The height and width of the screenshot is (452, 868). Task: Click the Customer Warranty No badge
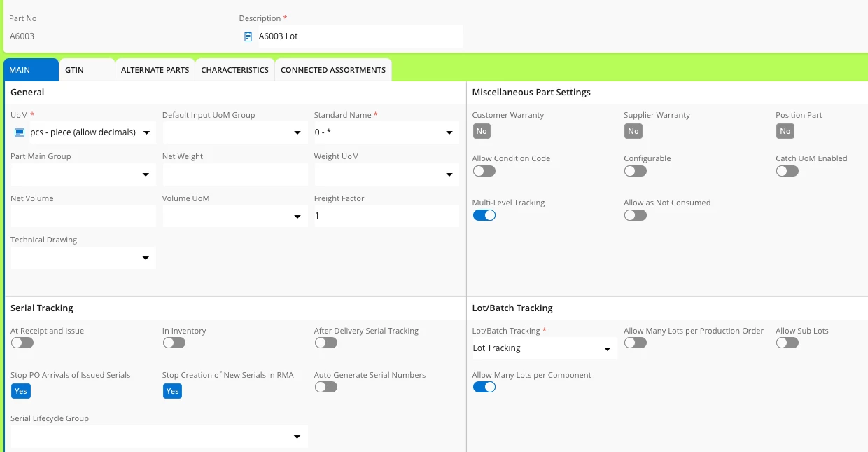(482, 131)
